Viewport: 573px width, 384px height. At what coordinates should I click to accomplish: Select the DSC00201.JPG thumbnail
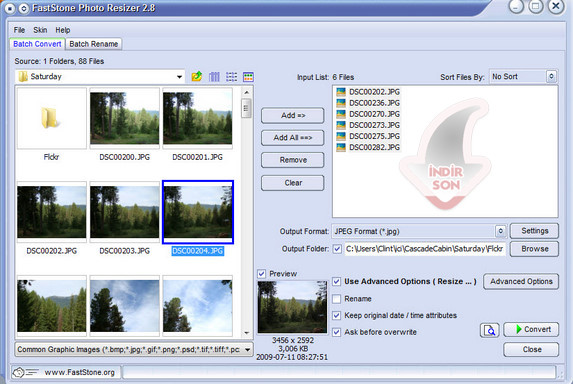click(x=197, y=118)
